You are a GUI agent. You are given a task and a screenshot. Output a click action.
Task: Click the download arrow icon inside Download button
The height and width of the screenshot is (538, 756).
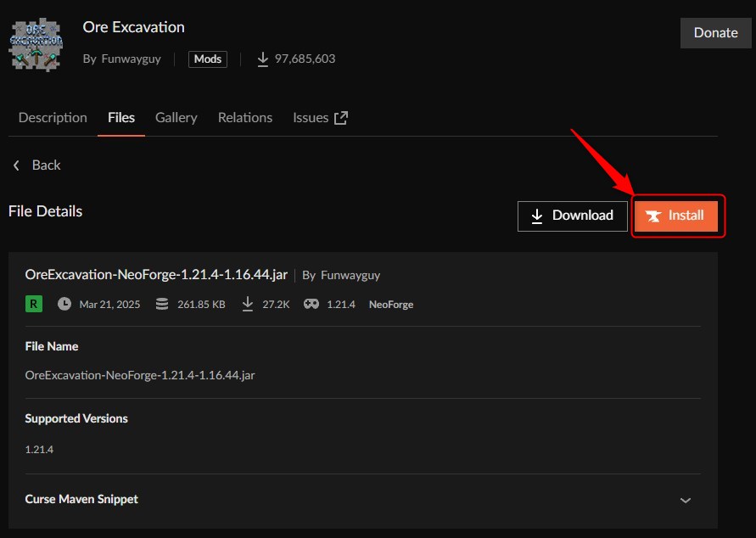click(536, 216)
